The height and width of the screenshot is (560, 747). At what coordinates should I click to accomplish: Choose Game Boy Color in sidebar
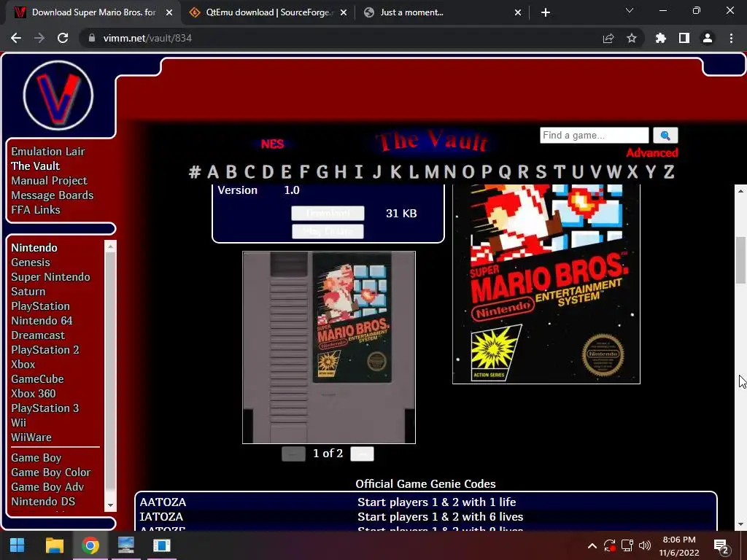[x=51, y=472]
